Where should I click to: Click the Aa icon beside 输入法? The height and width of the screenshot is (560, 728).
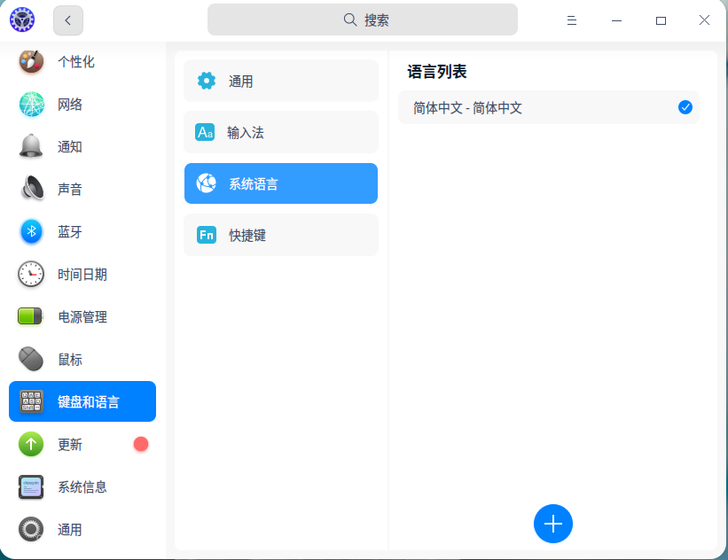205,132
